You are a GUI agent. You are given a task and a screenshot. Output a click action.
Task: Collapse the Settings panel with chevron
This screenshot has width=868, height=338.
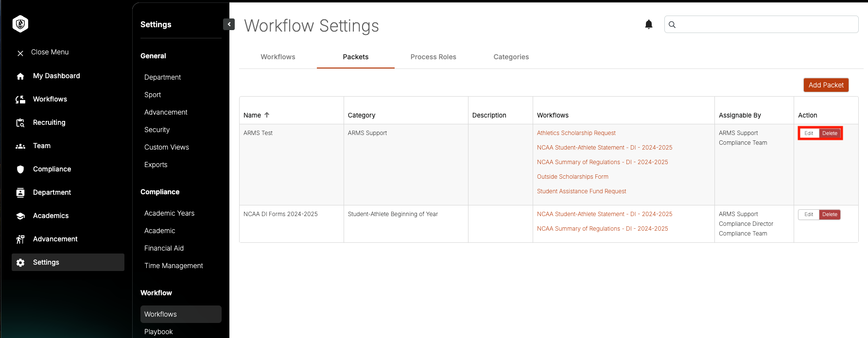(x=229, y=24)
